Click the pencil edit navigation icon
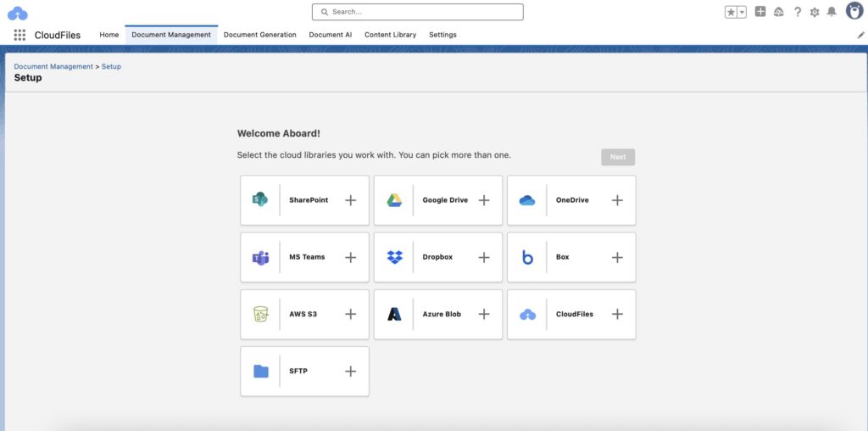The height and width of the screenshot is (431, 868). 861,35
